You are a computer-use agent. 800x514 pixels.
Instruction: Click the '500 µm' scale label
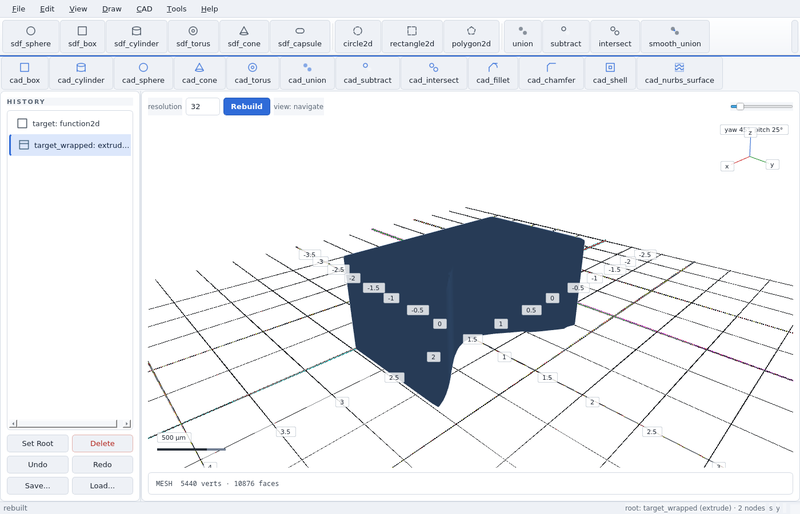[x=173, y=437]
